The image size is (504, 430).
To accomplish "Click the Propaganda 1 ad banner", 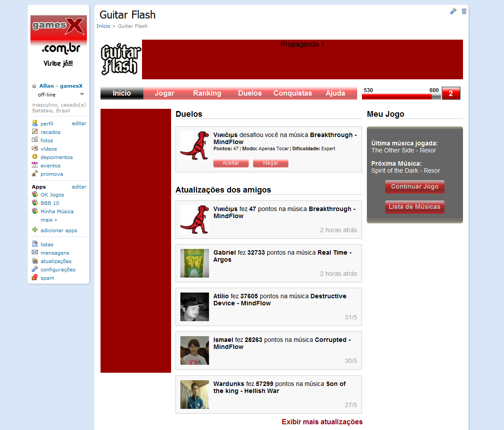I will tap(302, 59).
